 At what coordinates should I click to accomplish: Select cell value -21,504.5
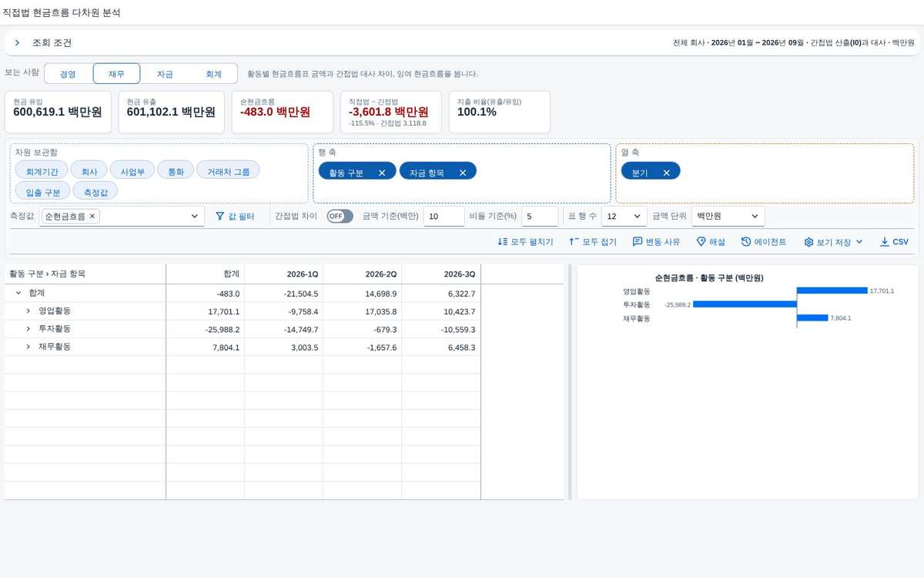(284, 294)
